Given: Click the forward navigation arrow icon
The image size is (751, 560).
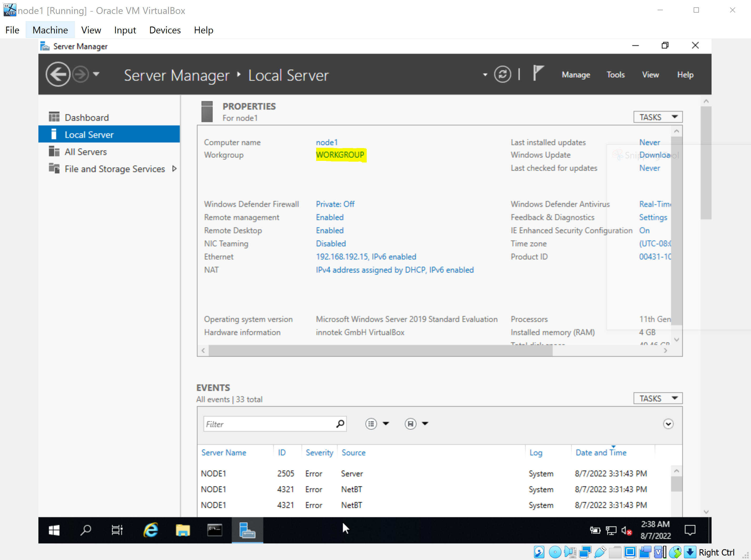Looking at the screenshot, I should click(x=81, y=74).
